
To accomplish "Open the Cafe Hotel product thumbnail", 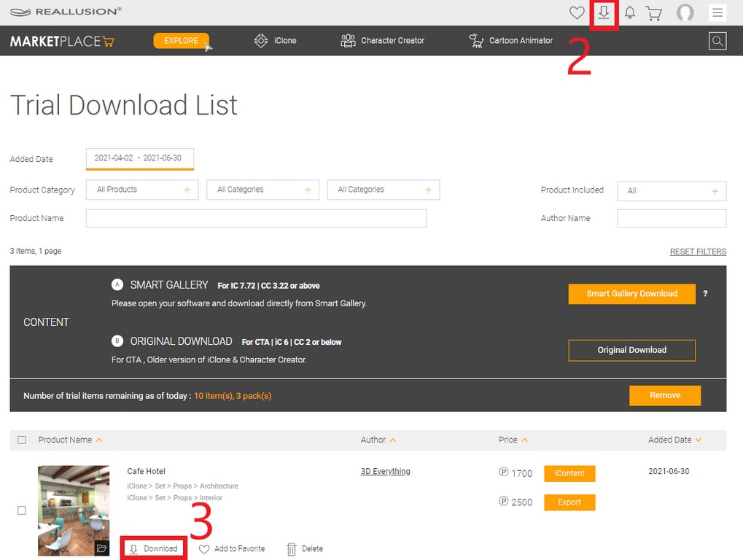I will pos(74,510).
